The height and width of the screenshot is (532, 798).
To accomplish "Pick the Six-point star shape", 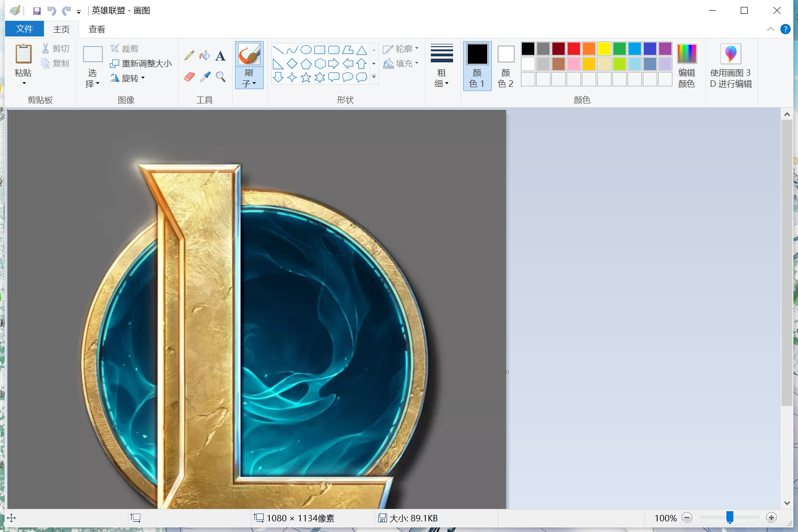I will (320, 77).
